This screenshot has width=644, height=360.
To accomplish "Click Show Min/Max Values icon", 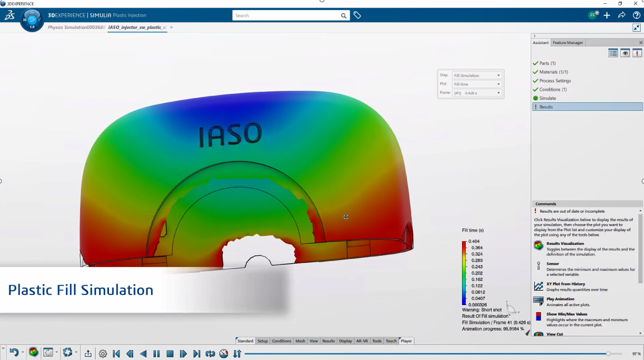I will (538, 316).
